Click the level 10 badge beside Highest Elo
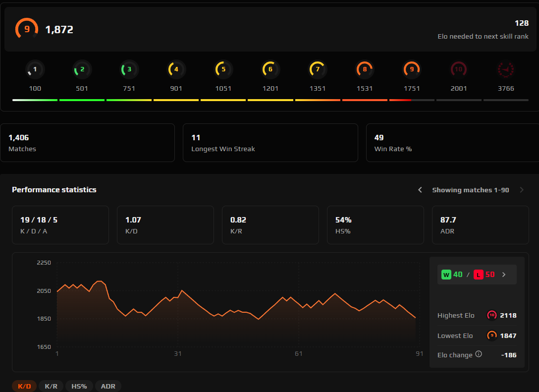This screenshot has height=392, width=539. tap(492, 315)
